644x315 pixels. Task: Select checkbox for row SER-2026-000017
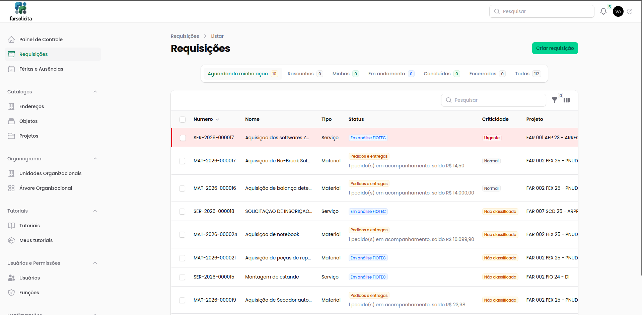[x=183, y=138]
